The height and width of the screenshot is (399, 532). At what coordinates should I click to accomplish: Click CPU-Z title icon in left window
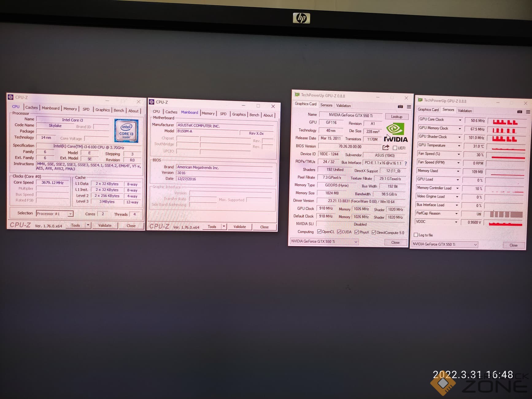(10, 97)
